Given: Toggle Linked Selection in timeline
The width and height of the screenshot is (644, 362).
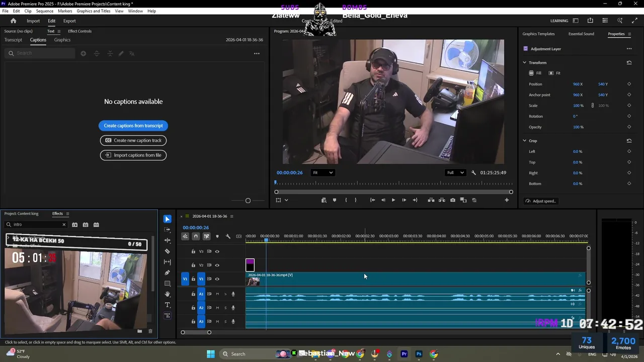Looking at the screenshot, I should coord(206,236).
